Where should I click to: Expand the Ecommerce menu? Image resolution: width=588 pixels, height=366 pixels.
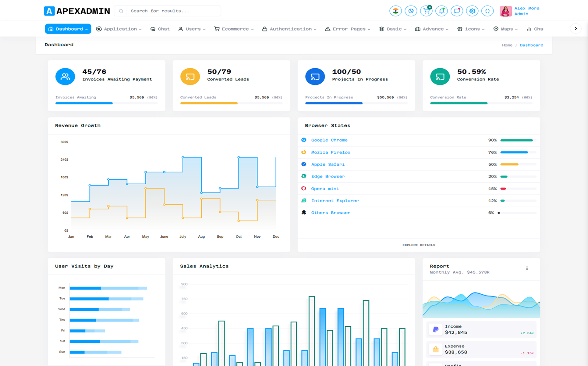tap(234, 29)
